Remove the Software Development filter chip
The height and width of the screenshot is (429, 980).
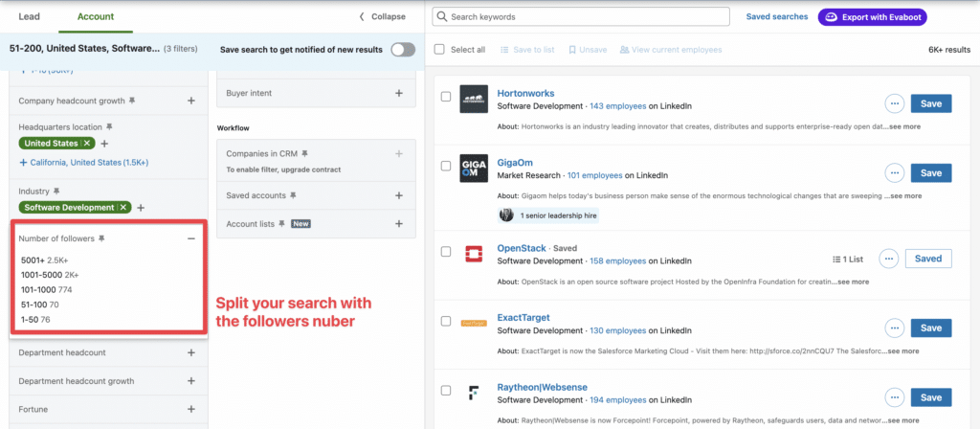click(x=123, y=207)
